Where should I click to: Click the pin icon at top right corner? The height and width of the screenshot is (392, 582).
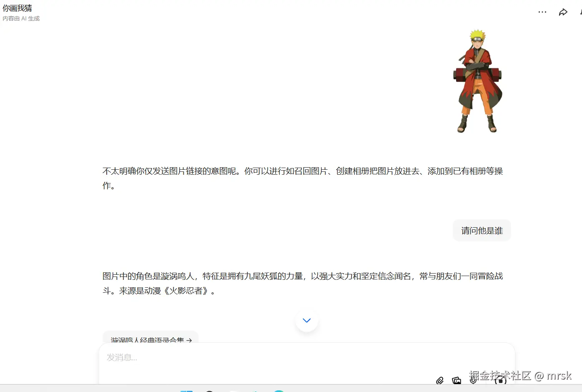[x=580, y=12]
